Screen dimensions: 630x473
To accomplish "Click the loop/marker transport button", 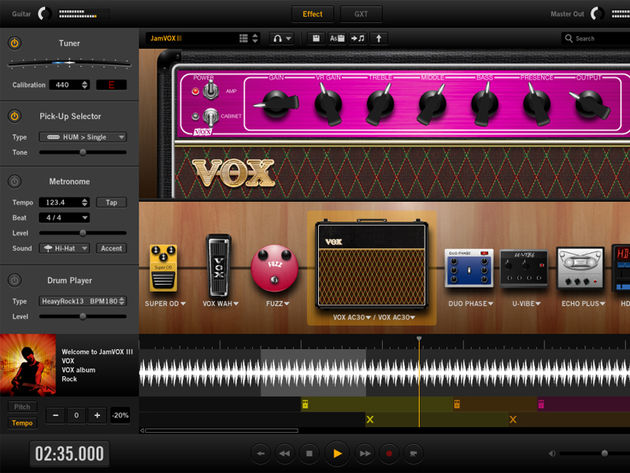I will tap(413, 453).
